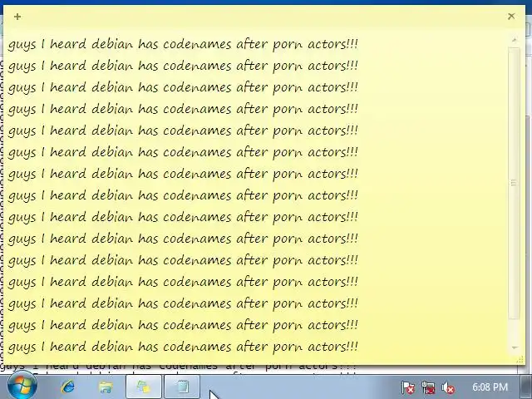Open clock showing 6:08 PM
The height and width of the screenshot is (399, 532).
tap(490, 387)
